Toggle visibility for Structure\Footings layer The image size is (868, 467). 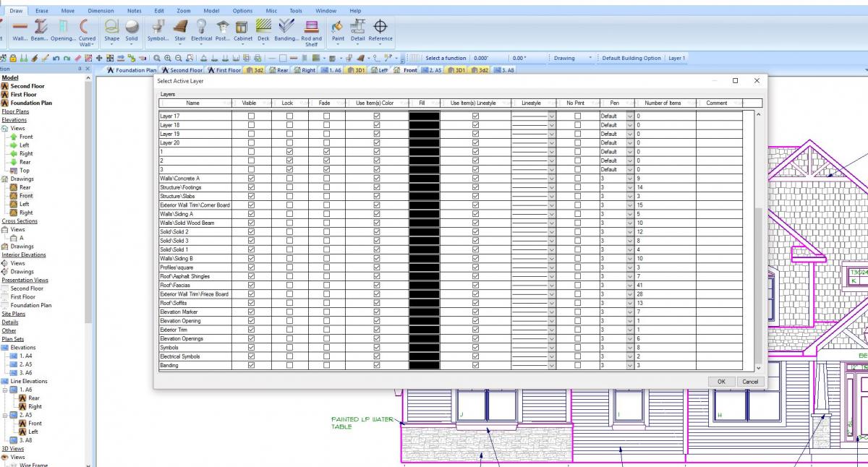coord(250,187)
